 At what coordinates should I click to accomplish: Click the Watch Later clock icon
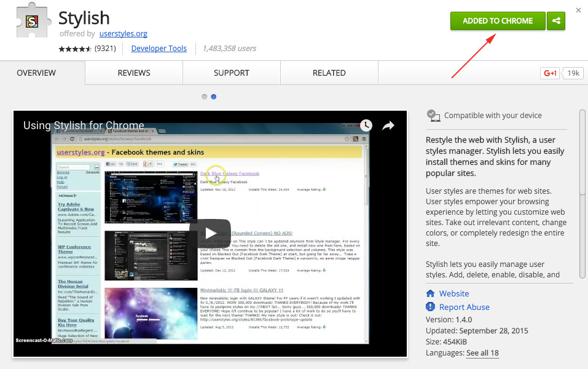click(366, 125)
